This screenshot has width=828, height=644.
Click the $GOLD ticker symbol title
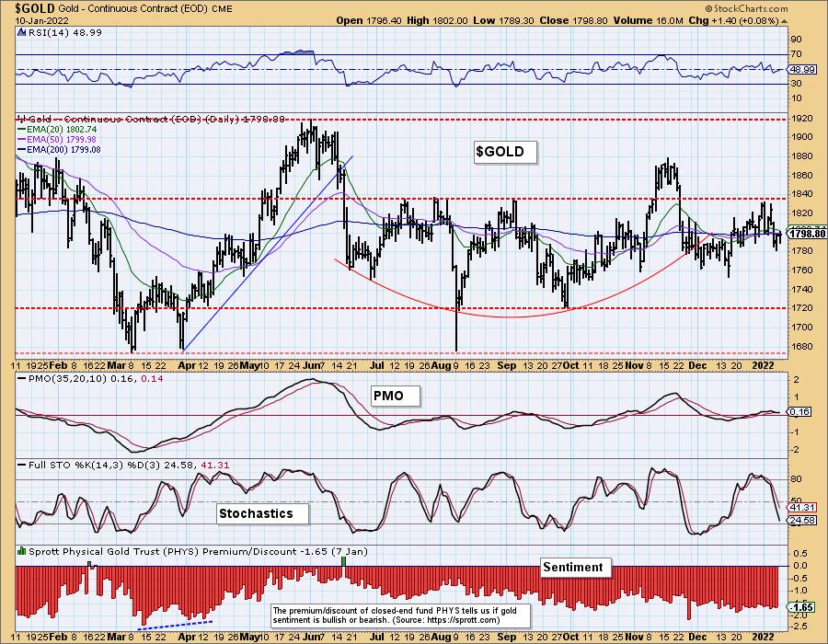pos(35,8)
